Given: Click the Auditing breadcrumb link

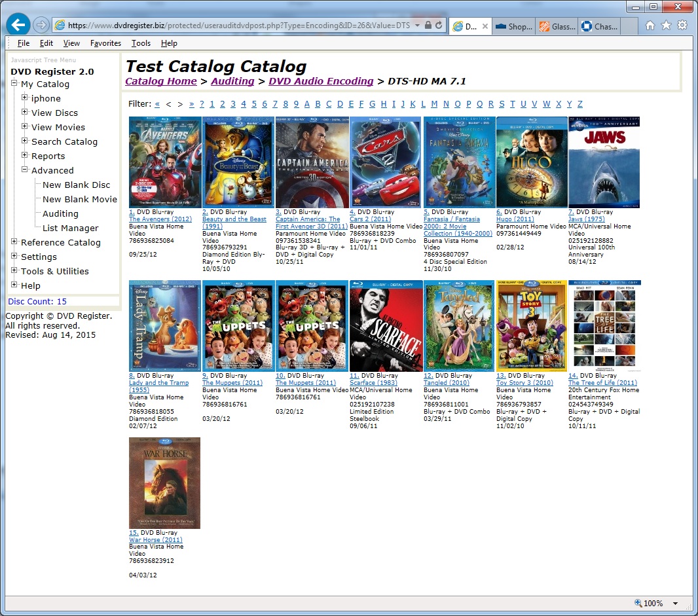Looking at the screenshot, I should point(232,81).
